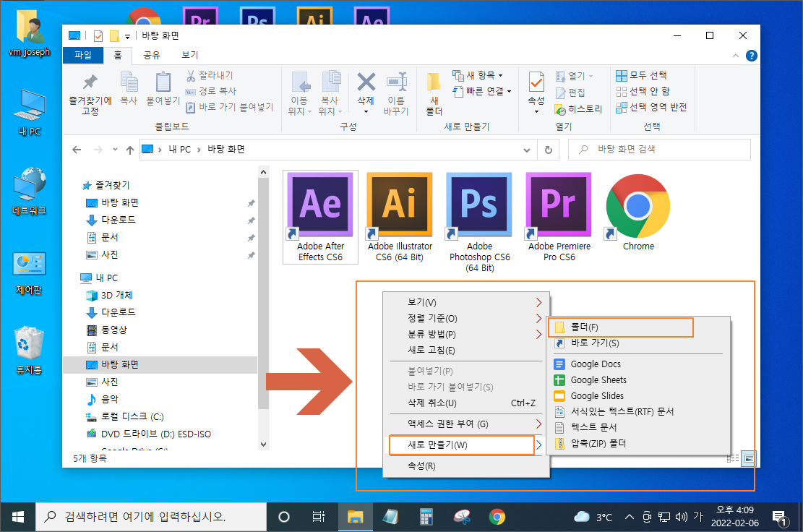This screenshot has height=532, width=803.
Task: Open the 열기 (Open) dropdown in ribbon
Action: click(x=574, y=76)
